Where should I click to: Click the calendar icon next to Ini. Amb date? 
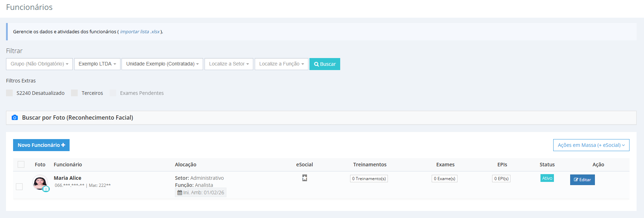[179, 193]
